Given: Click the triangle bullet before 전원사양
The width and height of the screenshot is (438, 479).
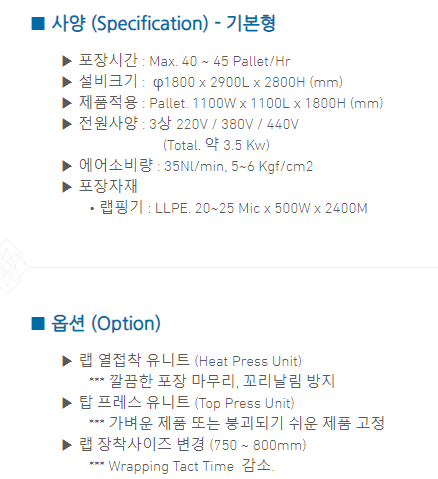Looking at the screenshot, I should 67,124.
